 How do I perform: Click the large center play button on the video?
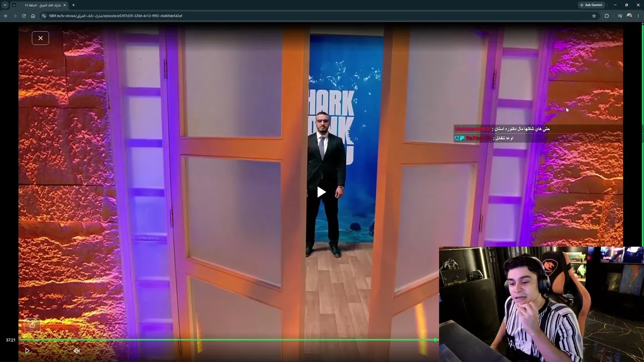(x=321, y=192)
